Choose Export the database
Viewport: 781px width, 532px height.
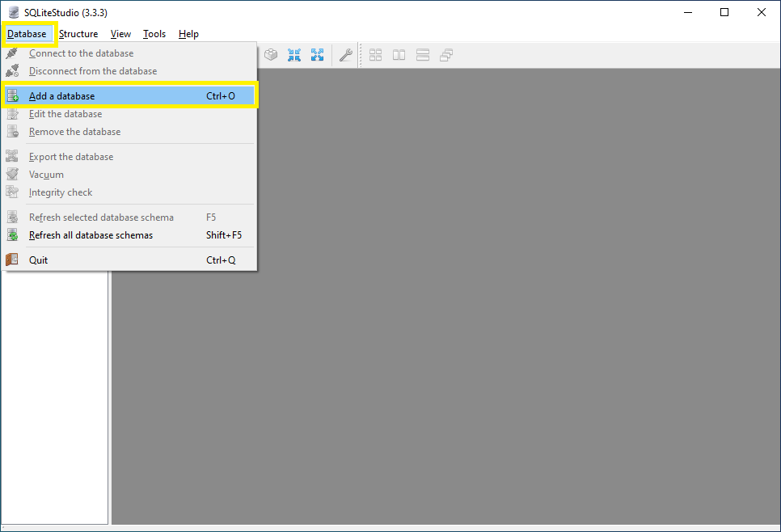(129, 157)
